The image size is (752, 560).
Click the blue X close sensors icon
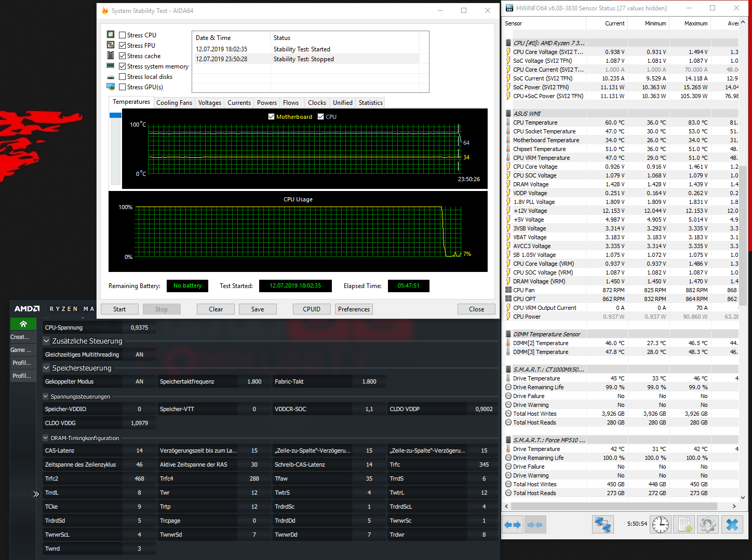(x=732, y=525)
